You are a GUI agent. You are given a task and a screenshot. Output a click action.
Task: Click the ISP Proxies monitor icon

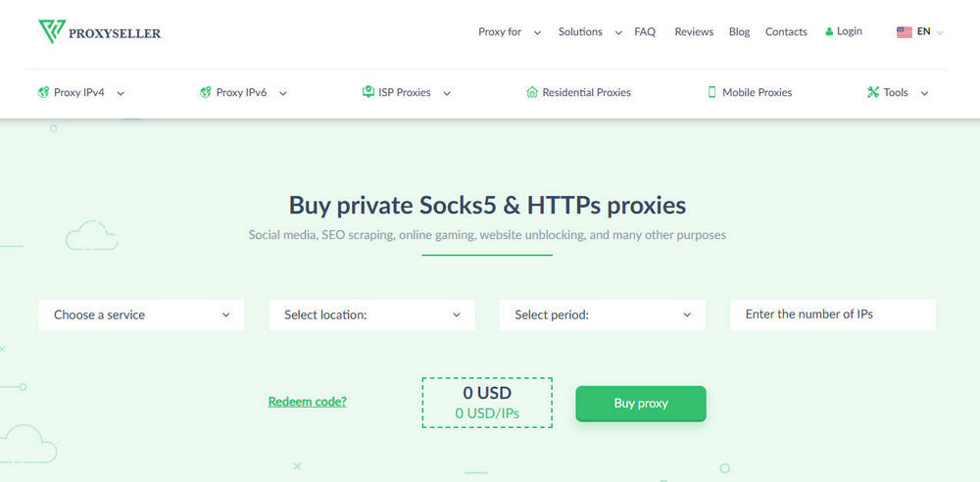pos(368,92)
